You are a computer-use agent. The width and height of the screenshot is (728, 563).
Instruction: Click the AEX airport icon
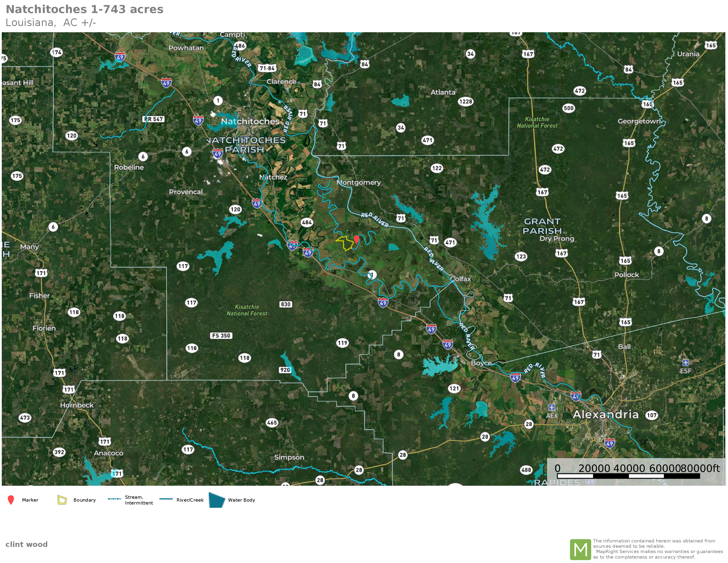point(552,407)
